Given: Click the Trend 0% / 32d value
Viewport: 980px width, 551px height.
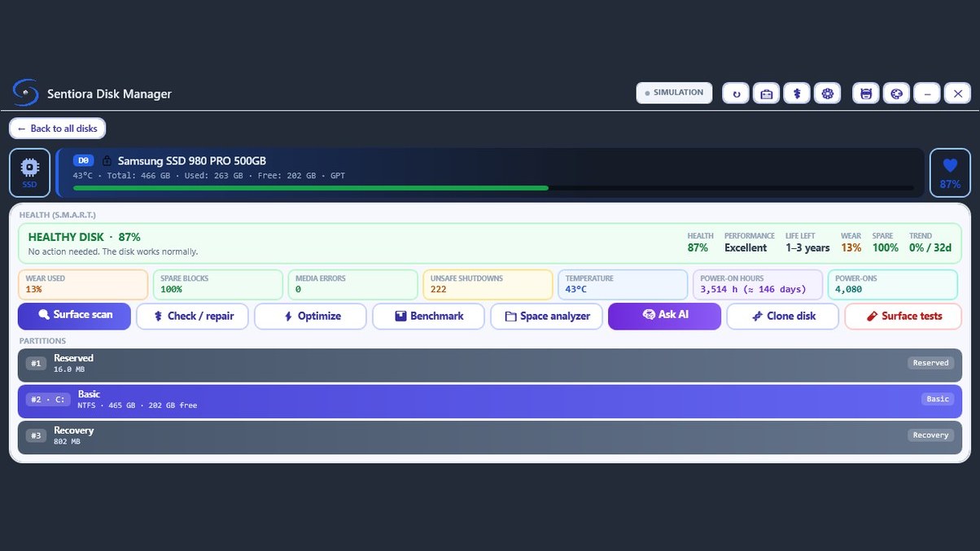Looking at the screenshot, I should pyautogui.click(x=930, y=248).
